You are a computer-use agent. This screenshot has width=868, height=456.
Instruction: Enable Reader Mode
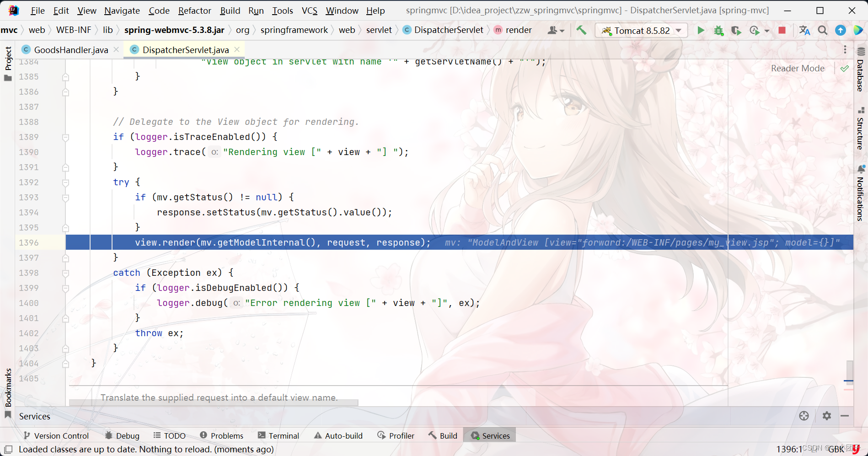(798, 68)
